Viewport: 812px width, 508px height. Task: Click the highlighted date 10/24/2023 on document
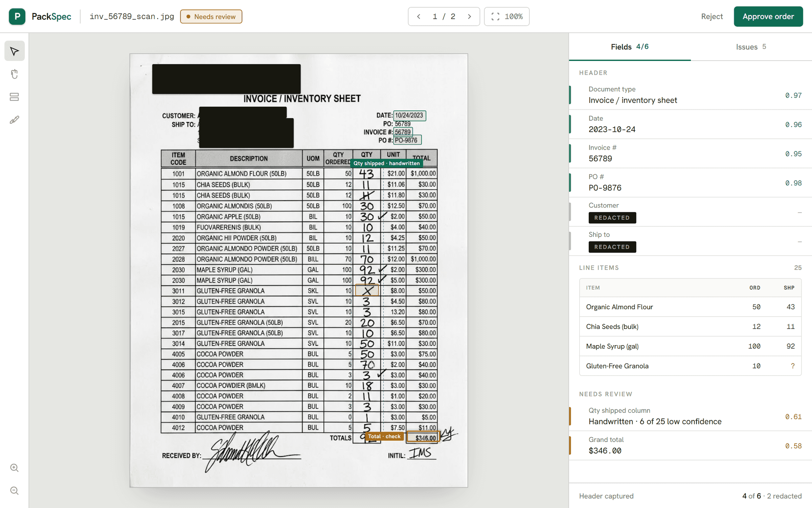pyautogui.click(x=409, y=115)
